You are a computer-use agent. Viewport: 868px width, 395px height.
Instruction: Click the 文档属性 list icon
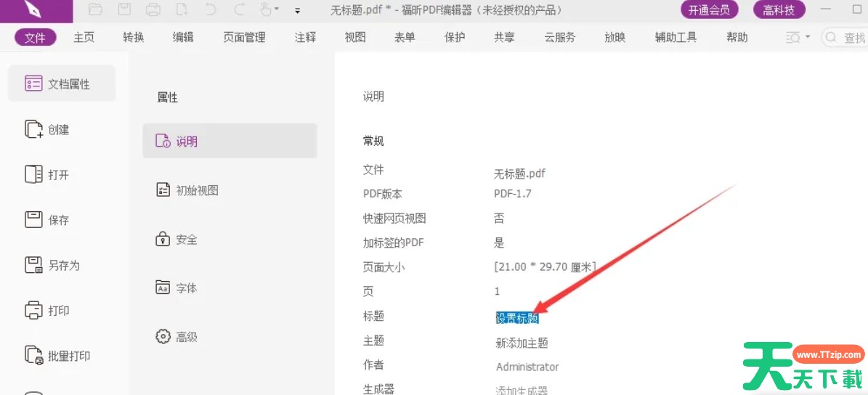click(x=33, y=84)
